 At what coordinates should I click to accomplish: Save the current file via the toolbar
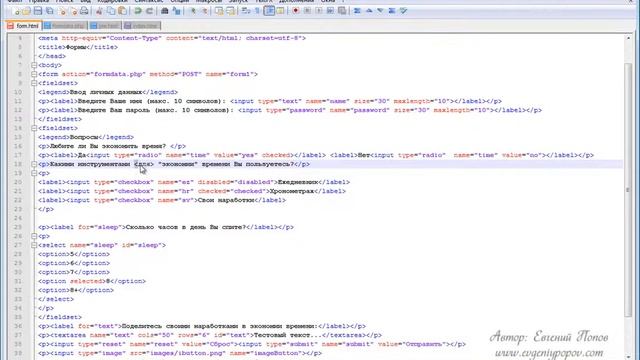click(38, 11)
